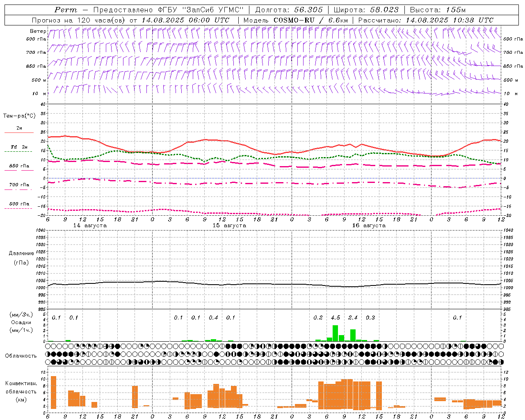Click the "Облачность" cloud cover label
The width and height of the screenshot is (525, 420).
pyautogui.click(x=21, y=356)
